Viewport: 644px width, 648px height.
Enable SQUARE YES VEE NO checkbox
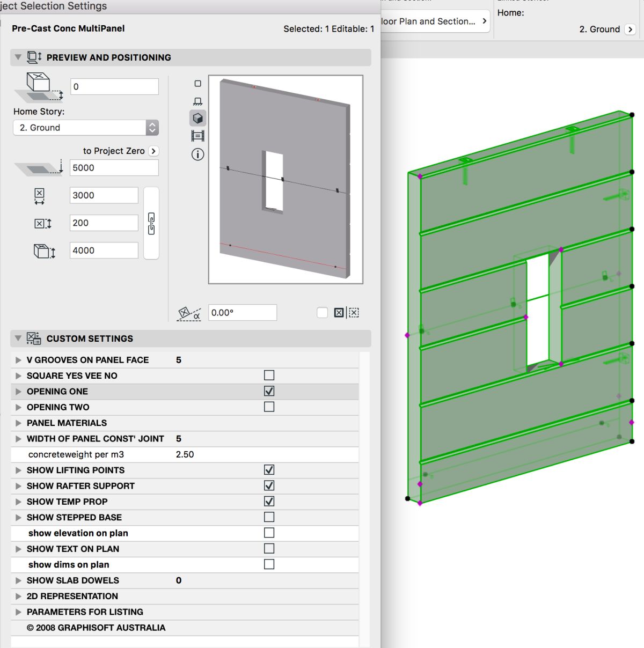pyautogui.click(x=269, y=375)
